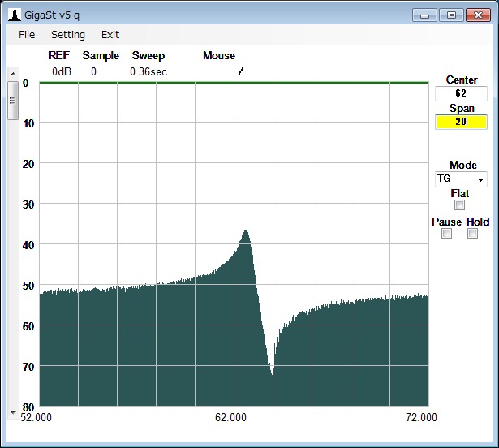Image resolution: width=499 pixels, height=448 pixels.
Task: Click the Exit menu item
Action: (x=110, y=34)
